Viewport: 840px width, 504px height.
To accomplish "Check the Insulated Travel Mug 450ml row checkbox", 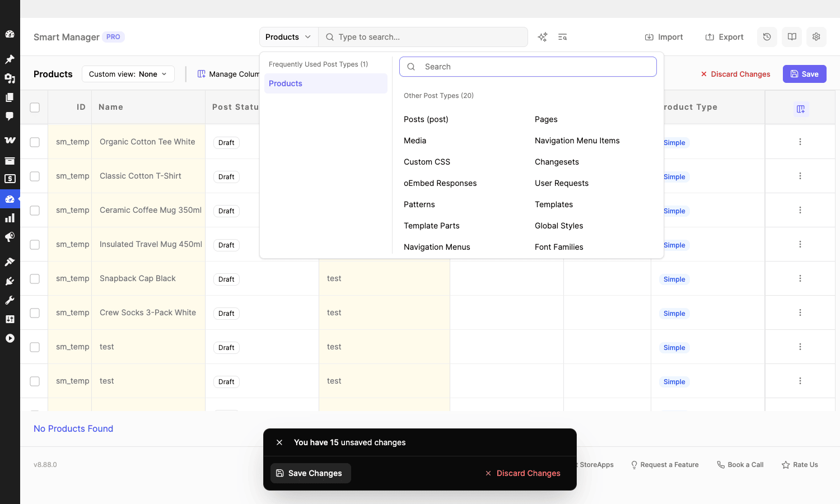I will [35, 245].
